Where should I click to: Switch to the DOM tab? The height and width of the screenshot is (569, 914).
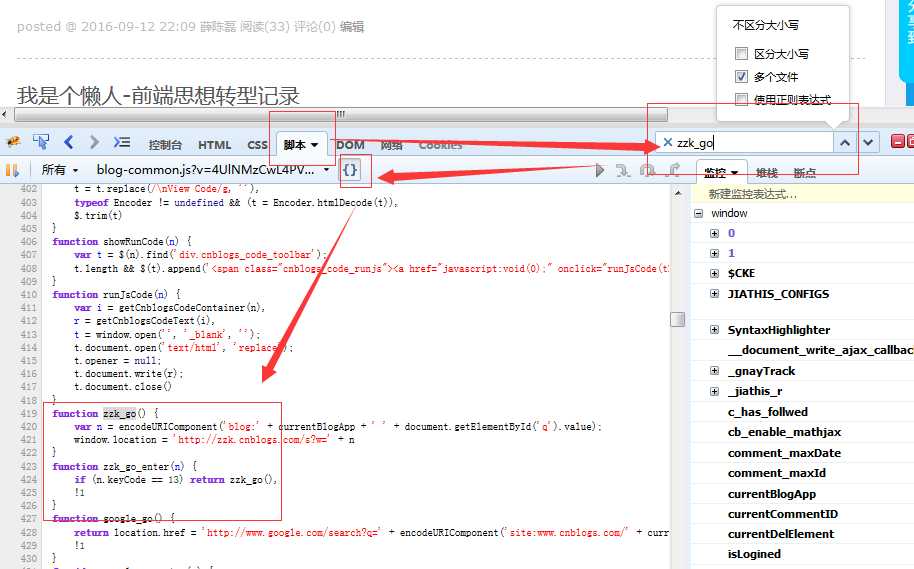[350, 145]
